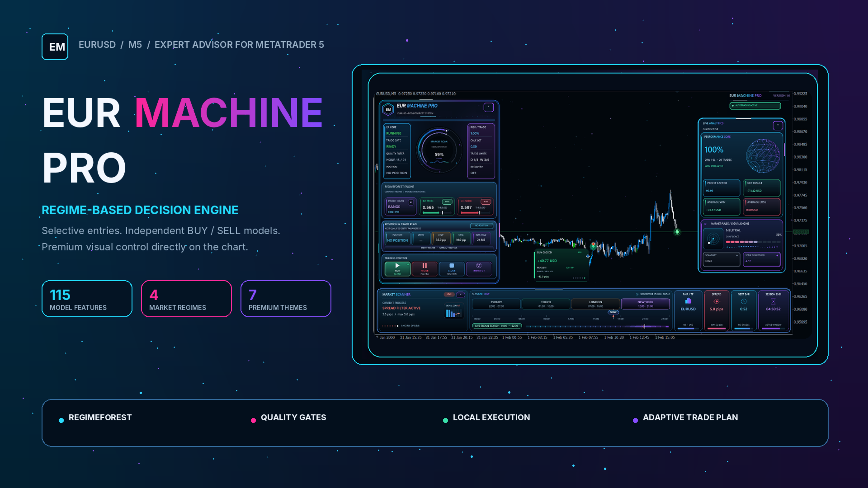
Task: Open the Average Win stat card
Action: [722, 206]
